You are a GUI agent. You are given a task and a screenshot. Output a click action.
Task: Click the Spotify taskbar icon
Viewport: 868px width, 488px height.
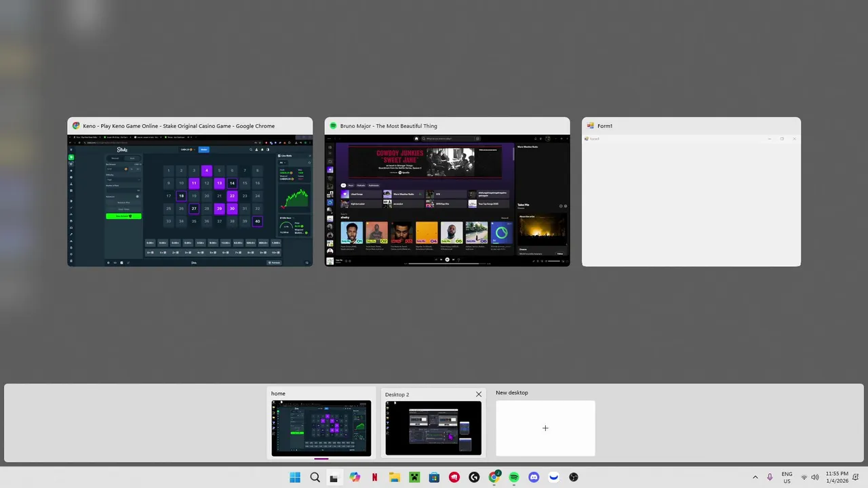514,477
